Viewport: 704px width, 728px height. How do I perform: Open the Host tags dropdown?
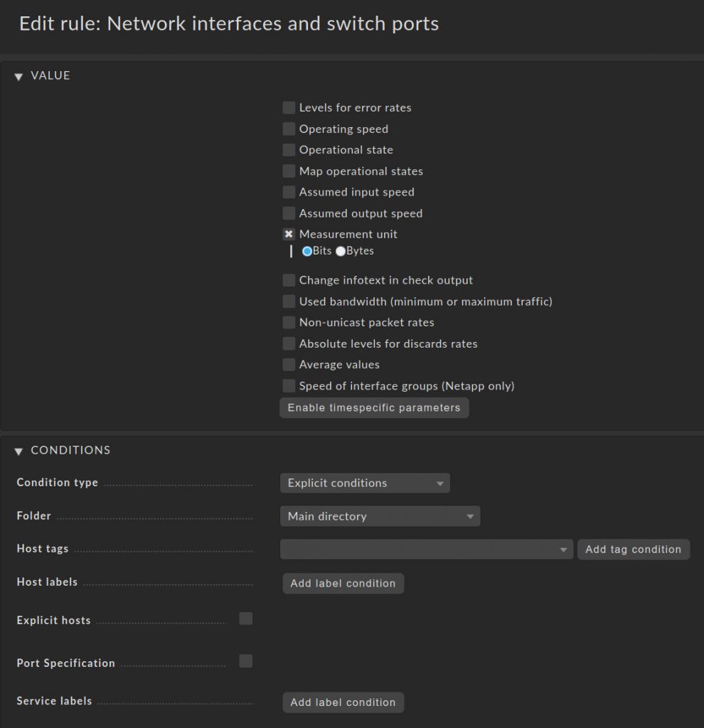426,550
